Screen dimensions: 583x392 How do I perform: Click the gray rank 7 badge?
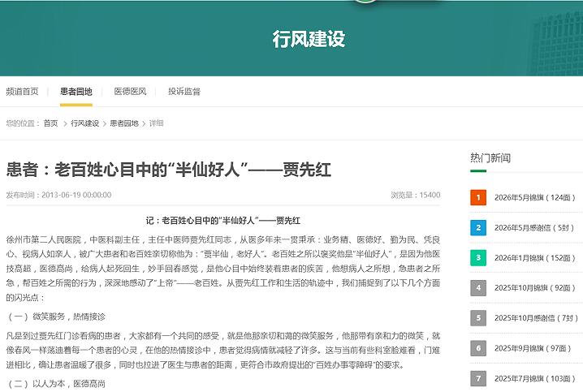point(478,378)
